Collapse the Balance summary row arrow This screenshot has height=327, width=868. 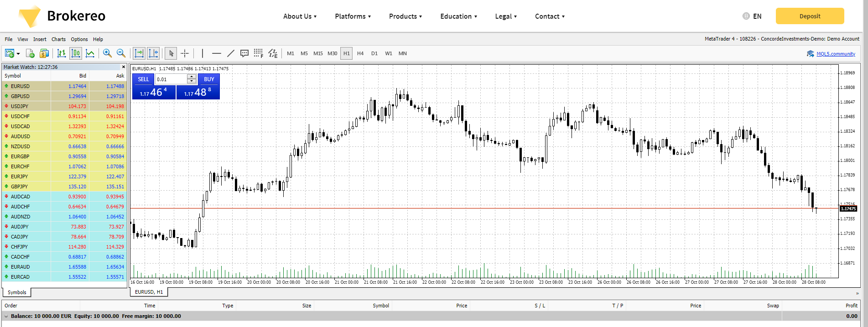[x=6, y=316]
